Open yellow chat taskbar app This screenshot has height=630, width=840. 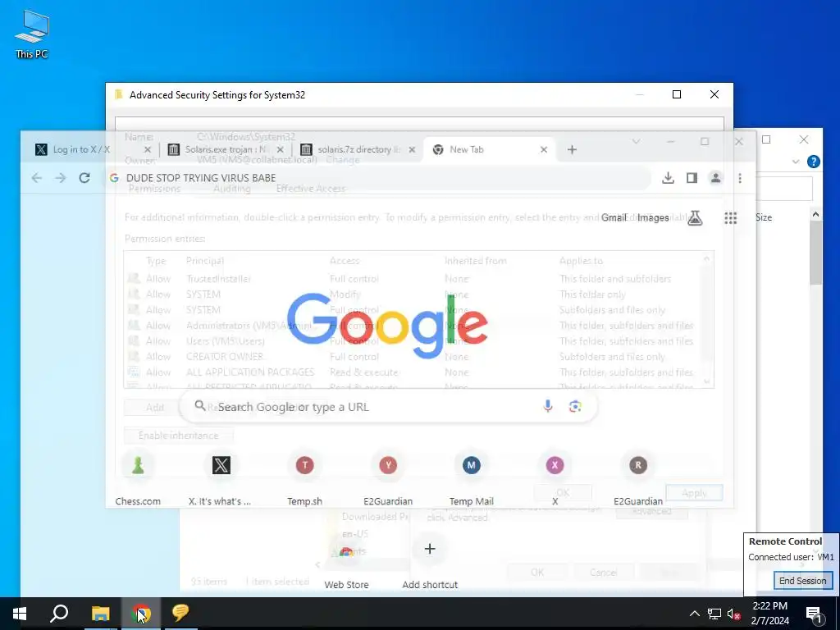pyautogui.click(x=180, y=614)
